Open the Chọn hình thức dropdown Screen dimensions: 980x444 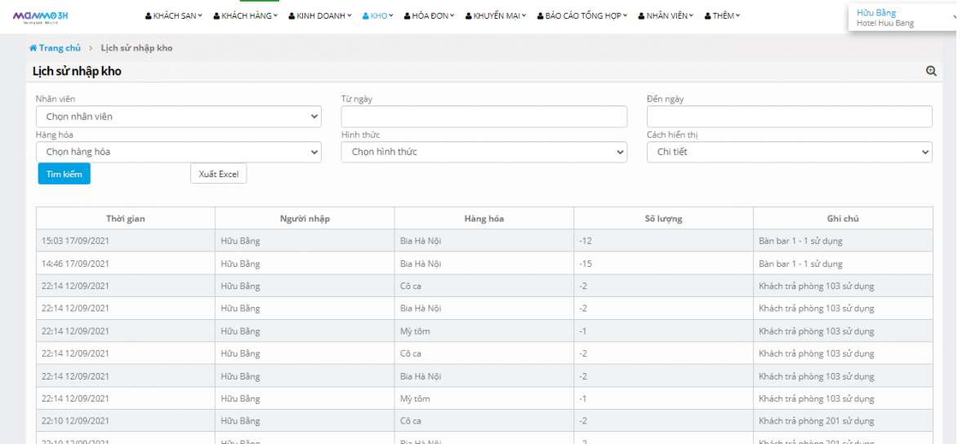click(483, 152)
